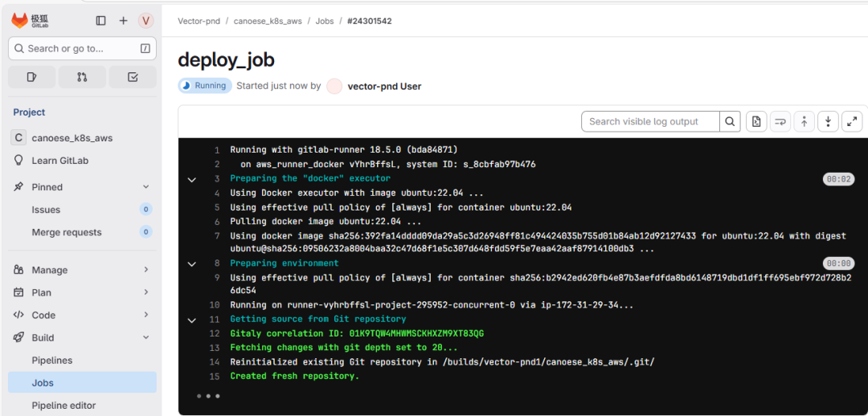Click the Merge requests count badge 0
The height and width of the screenshot is (416, 868).
145,232
